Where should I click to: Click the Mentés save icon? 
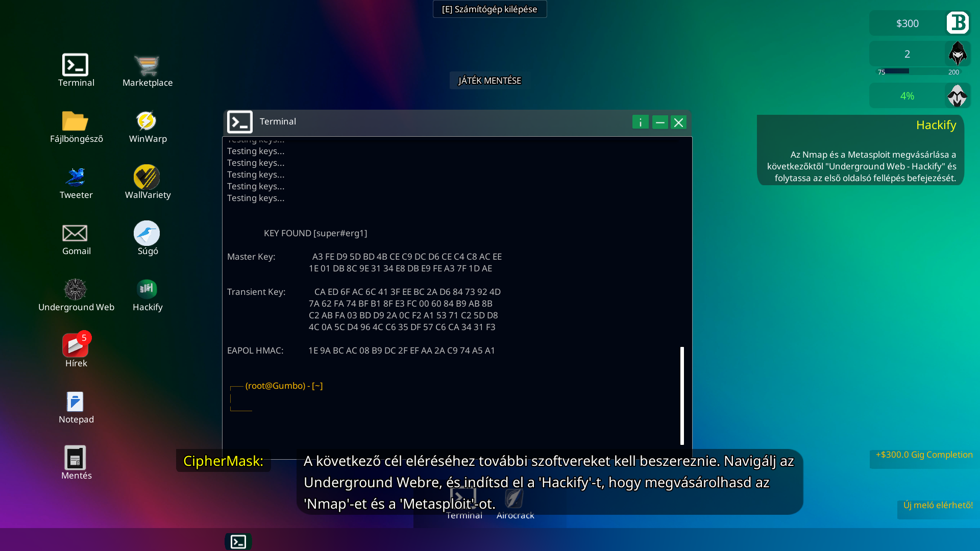(x=76, y=458)
